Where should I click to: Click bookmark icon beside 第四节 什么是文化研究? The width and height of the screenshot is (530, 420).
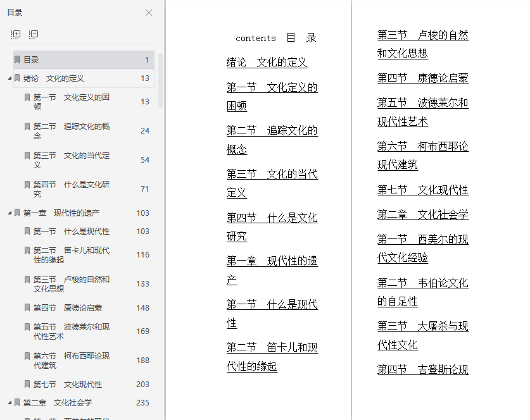point(27,184)
